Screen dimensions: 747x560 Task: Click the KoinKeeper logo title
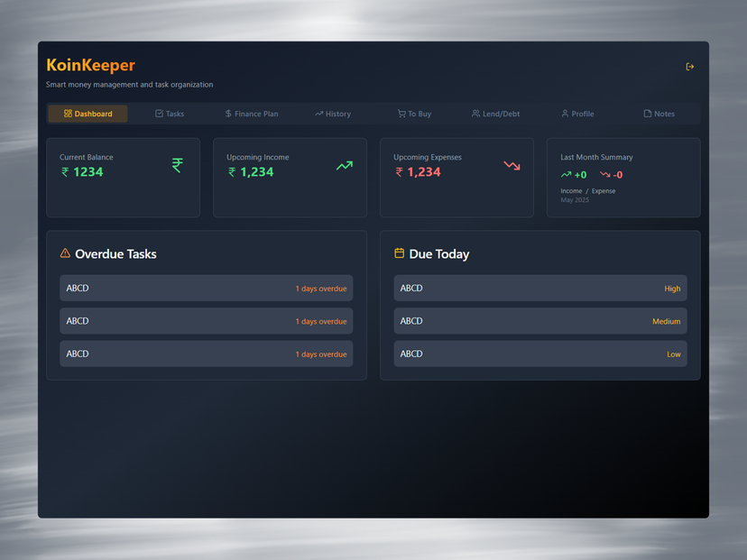90,65
